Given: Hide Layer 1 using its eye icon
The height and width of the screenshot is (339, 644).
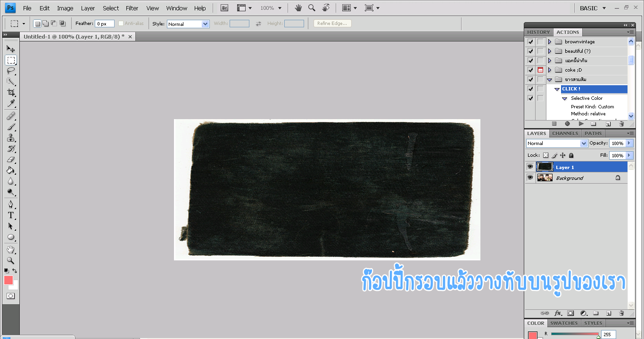Looking at the screenshot, I should tap(530, 167).
